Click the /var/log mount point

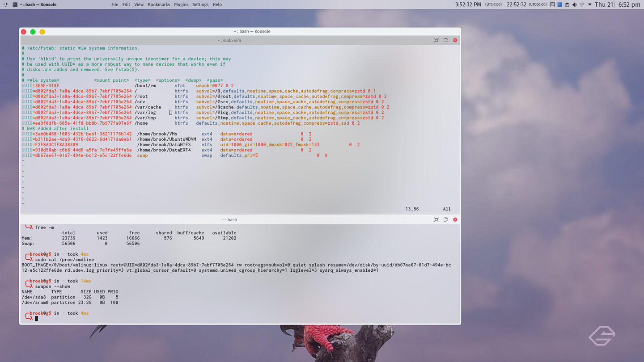[145, 113]
